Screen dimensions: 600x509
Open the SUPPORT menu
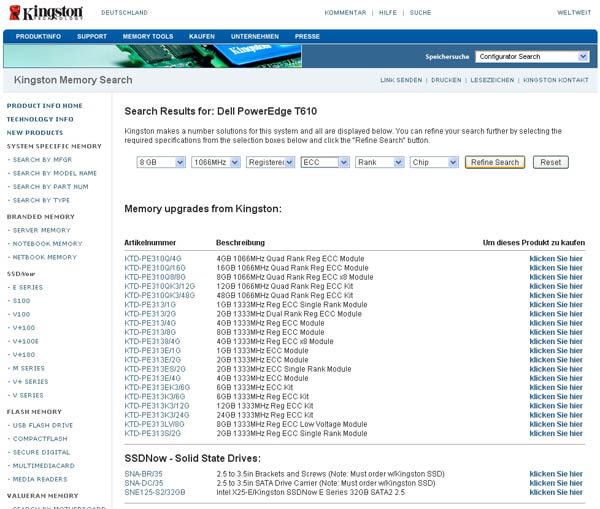pyautogui.click(x=92, y=36)
